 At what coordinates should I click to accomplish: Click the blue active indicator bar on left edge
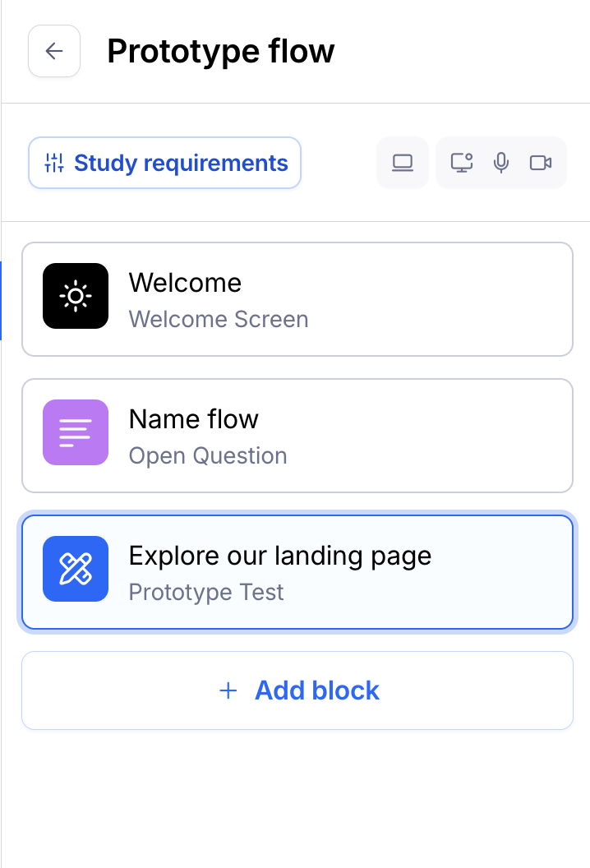click(1, 301)
